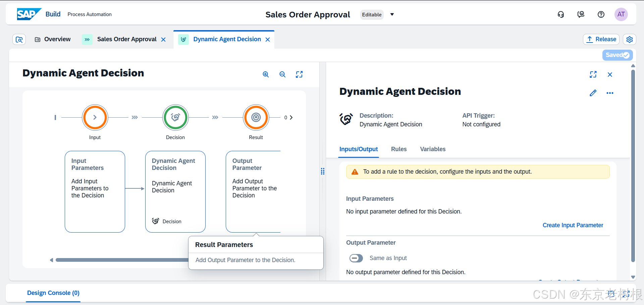The width and height of the screenshot is (644, 305).
Task: Click the panel splitter grip handle
Action: point(323,172)
